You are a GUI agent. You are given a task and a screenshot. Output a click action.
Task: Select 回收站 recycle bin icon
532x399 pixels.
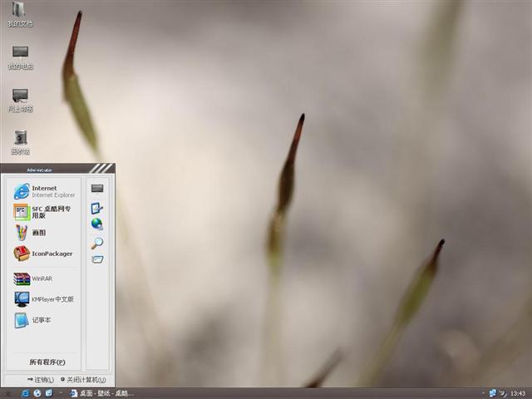pyautogui.click(x=20, y=142)
